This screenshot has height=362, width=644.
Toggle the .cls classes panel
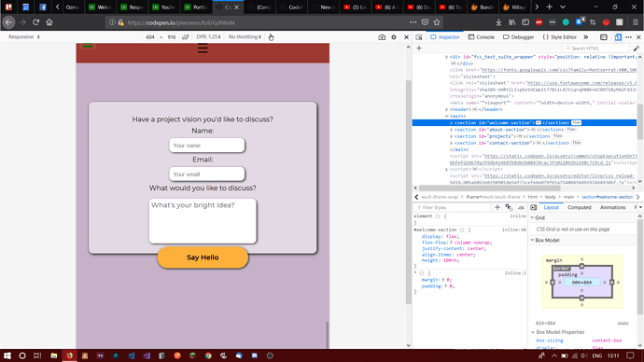pyautogui.click(x=521, y=207)
